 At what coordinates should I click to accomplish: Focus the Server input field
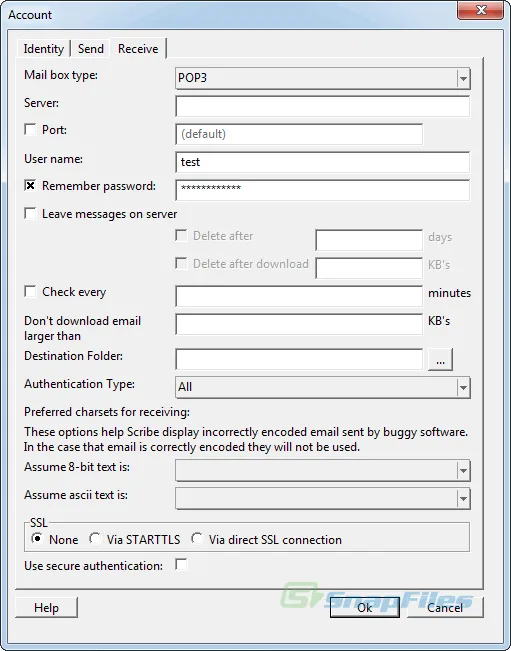pos(323,106)
